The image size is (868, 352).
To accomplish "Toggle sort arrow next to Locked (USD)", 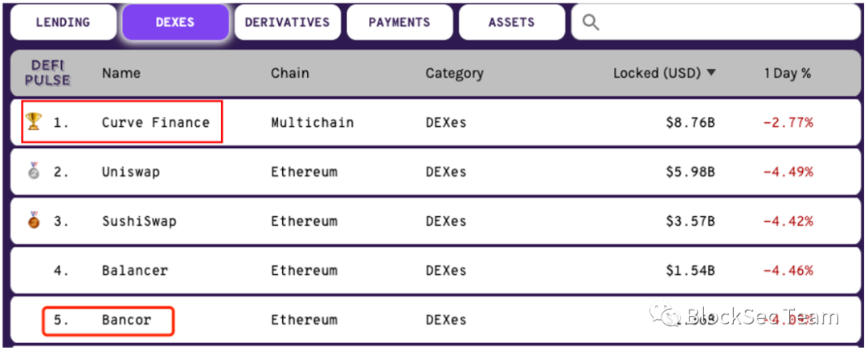I will click(711, 73).
